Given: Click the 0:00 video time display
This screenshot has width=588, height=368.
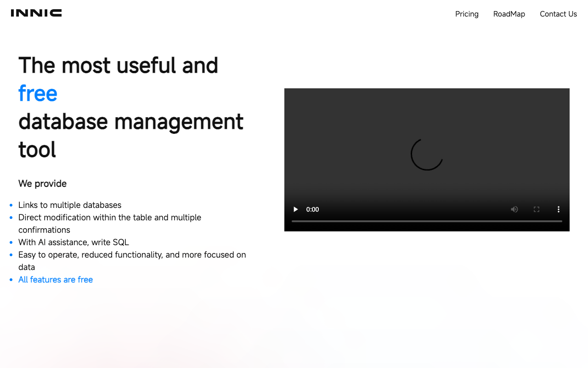Looking at the screenshot, I should 312,209.
